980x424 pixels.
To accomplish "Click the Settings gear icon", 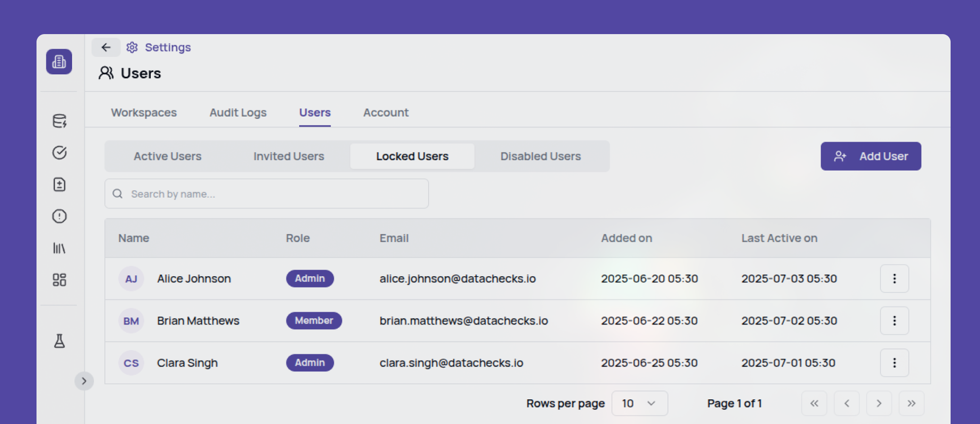I will [x=132, y=47].
